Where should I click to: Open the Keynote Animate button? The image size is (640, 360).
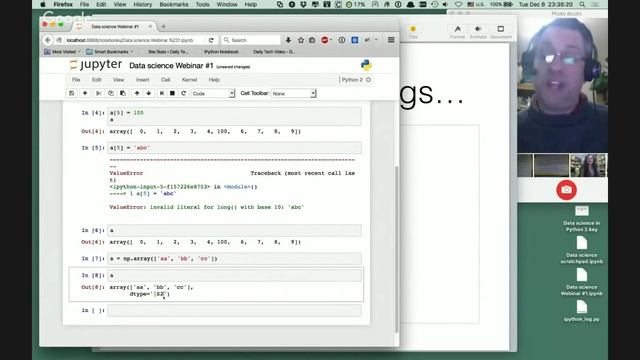pyautogui.click(x=478, y=32)
